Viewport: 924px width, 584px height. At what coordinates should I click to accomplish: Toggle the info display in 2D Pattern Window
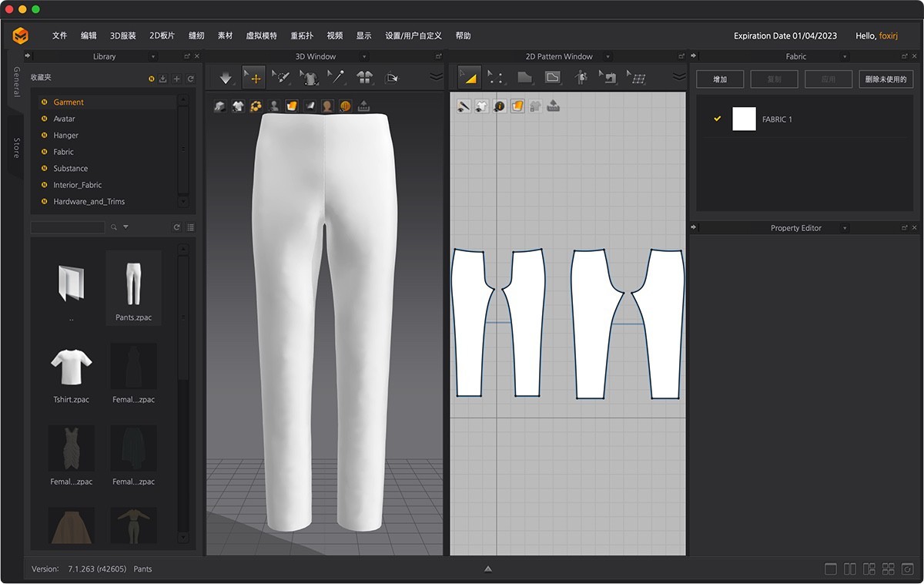pyautogui.click(x=500, y=106)
